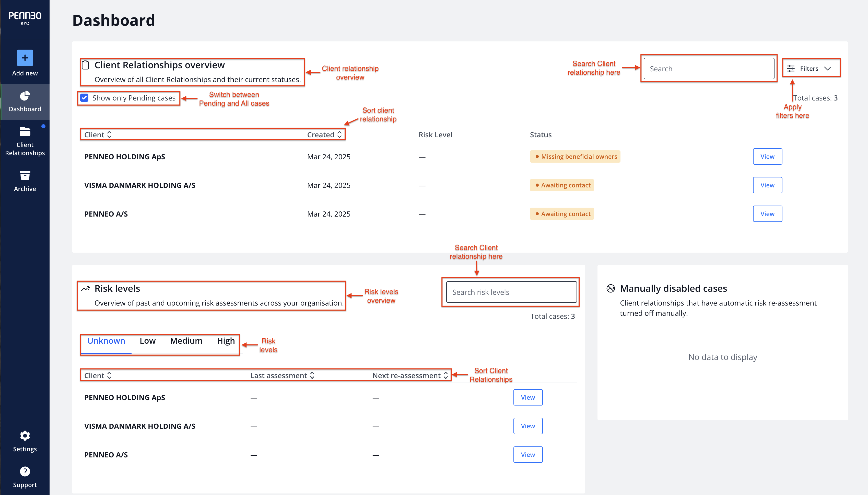The image size is (868, 495).
Task: View VISMA DANMARK HOLDING A/S in overview table
Action: [x=767, y=185]
